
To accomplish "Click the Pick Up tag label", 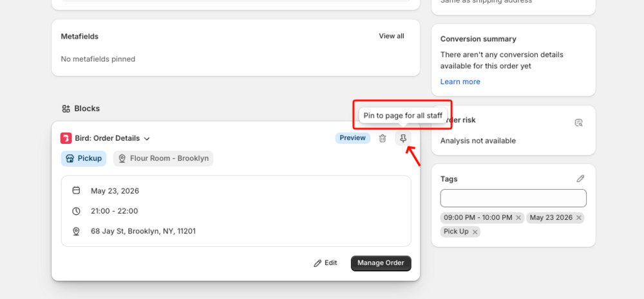I will [x=456, y=231].
